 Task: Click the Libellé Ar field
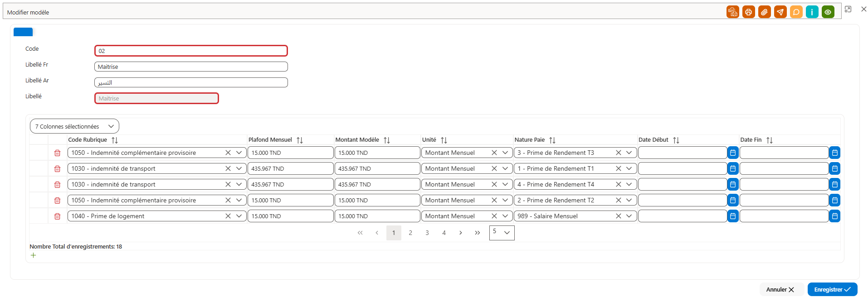[x=191, y=82]
